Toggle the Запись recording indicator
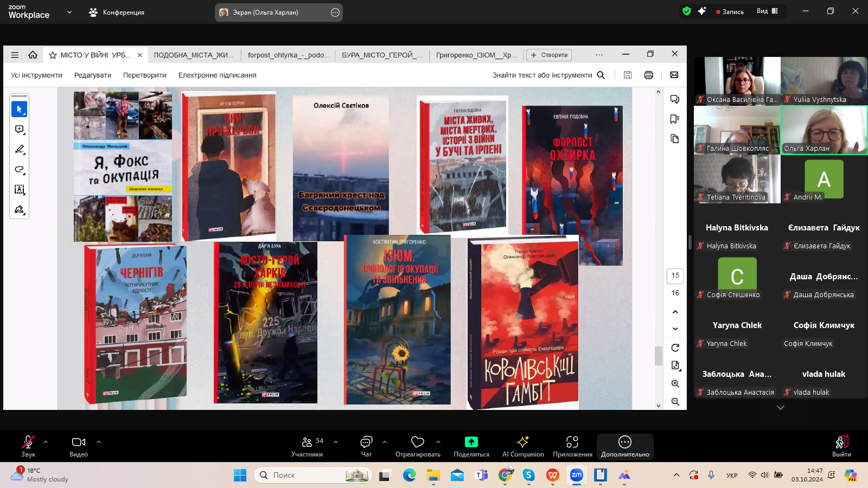This screenshot has width=868, height=488. (730, 11)
